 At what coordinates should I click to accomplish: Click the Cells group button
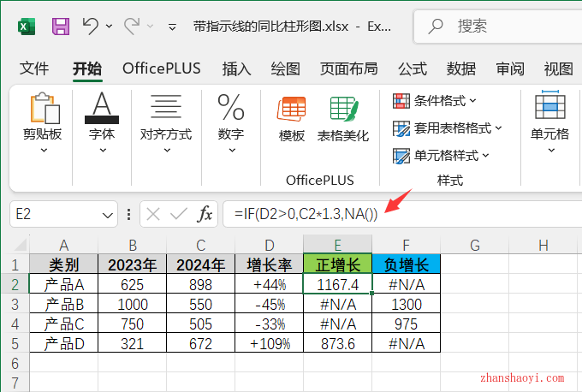(x=549, y=120)
